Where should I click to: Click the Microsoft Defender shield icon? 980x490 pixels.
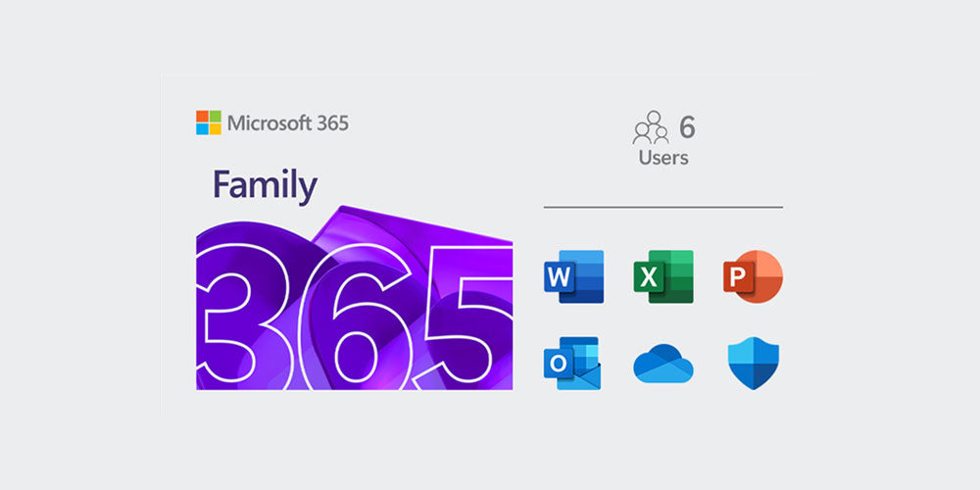point(753,364)
